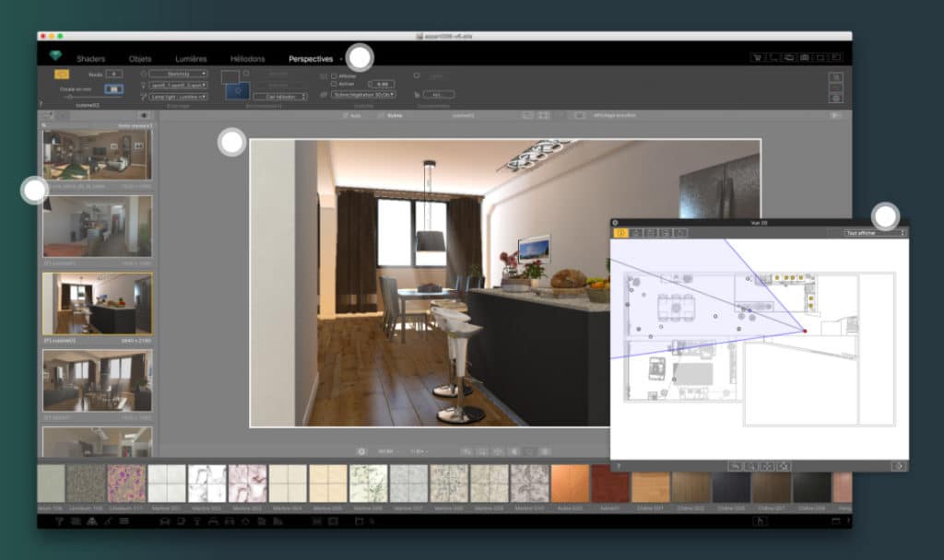Open the Scène/végétation dropdown
The image size is (944, 560).
pyautogui.click(x=363, y=95)
